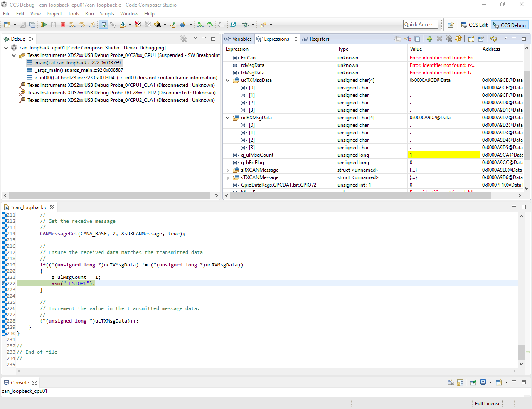The height and width of the screenshot is (409, 532).
Task: Toggle Pin Console button
Action: click(x=473, y=383)
